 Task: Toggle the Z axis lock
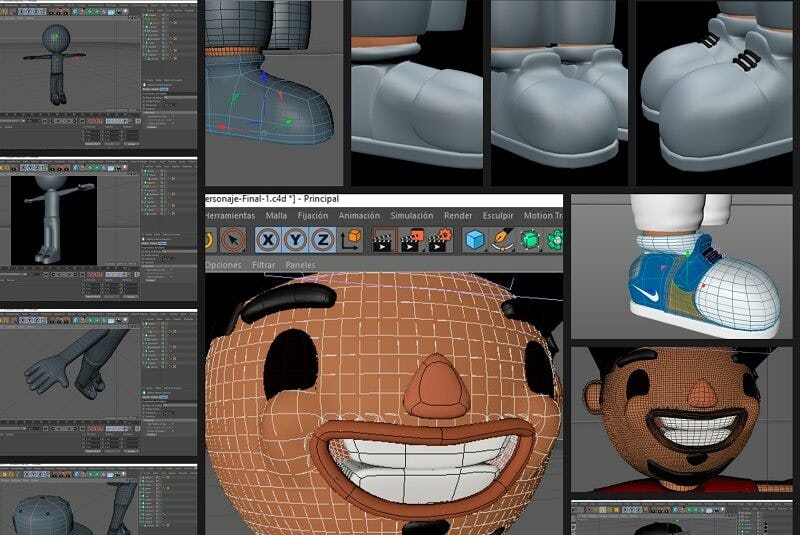(x=322, y=240)
